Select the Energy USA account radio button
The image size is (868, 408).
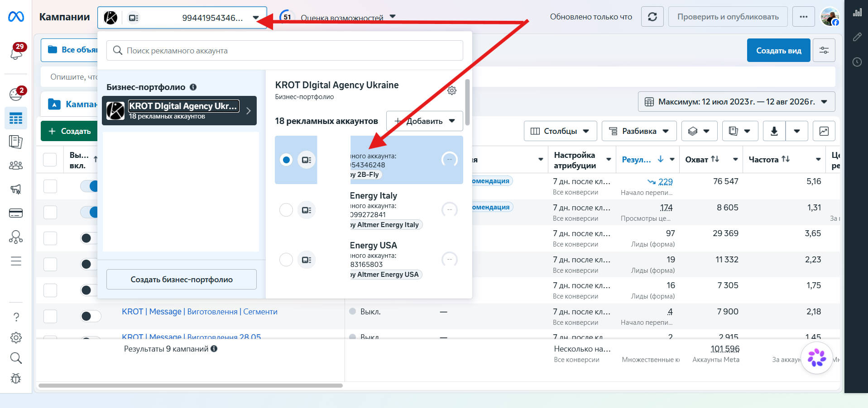point(286,260)
